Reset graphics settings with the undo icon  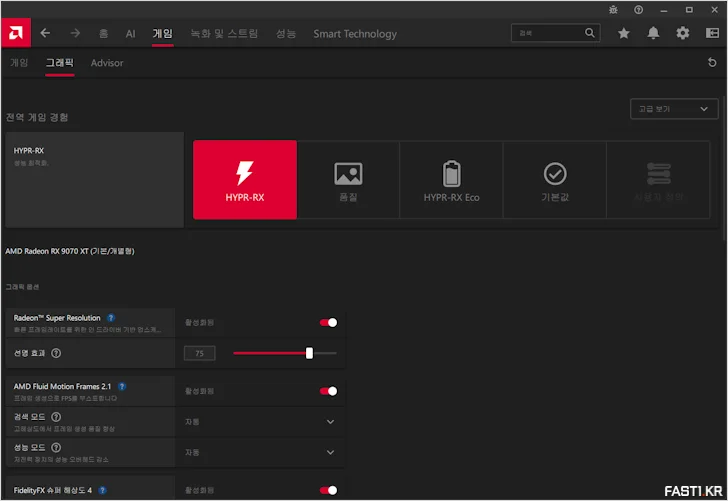pos(712,62)
